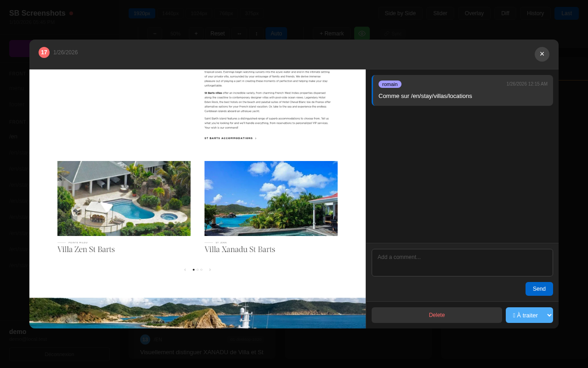Select the first carousel pagination dot
The image size is (588, 368).
[194, 270]
